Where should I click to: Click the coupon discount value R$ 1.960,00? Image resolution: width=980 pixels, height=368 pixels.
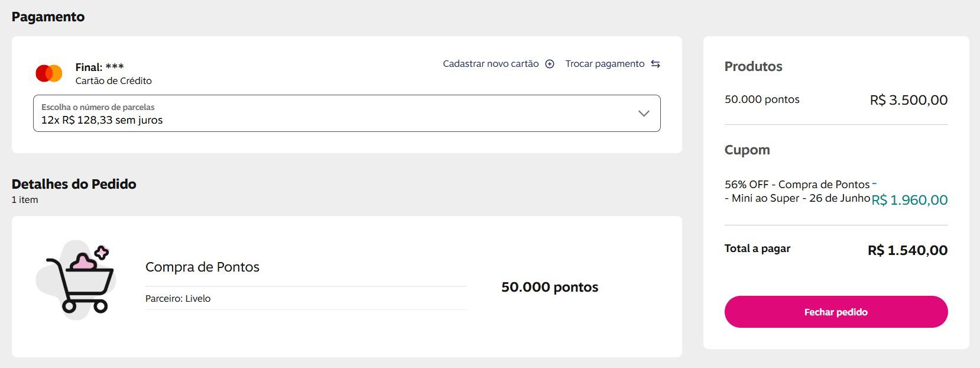[x=910, y=200]
